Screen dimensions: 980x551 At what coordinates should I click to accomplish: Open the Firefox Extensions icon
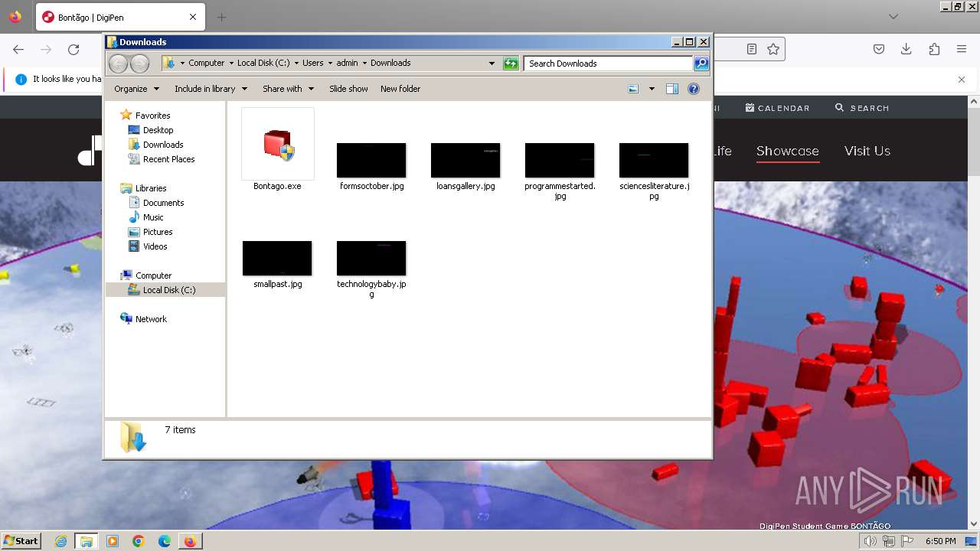point(934,50)
